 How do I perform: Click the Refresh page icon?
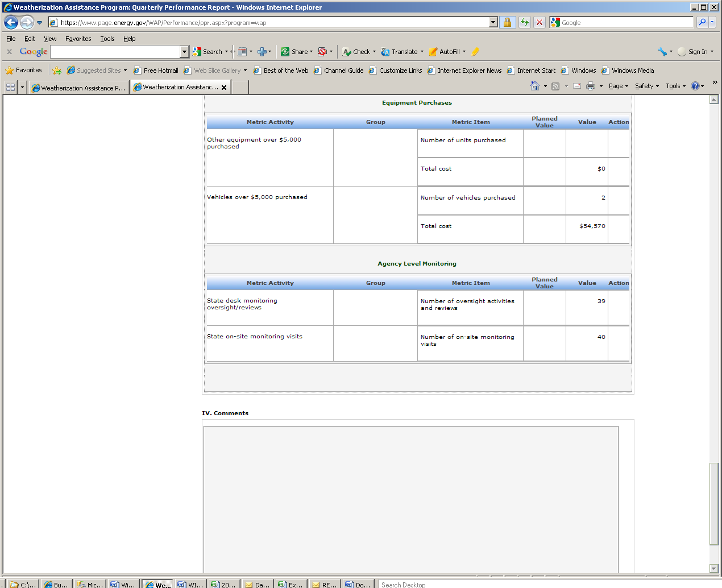point(524,23)
